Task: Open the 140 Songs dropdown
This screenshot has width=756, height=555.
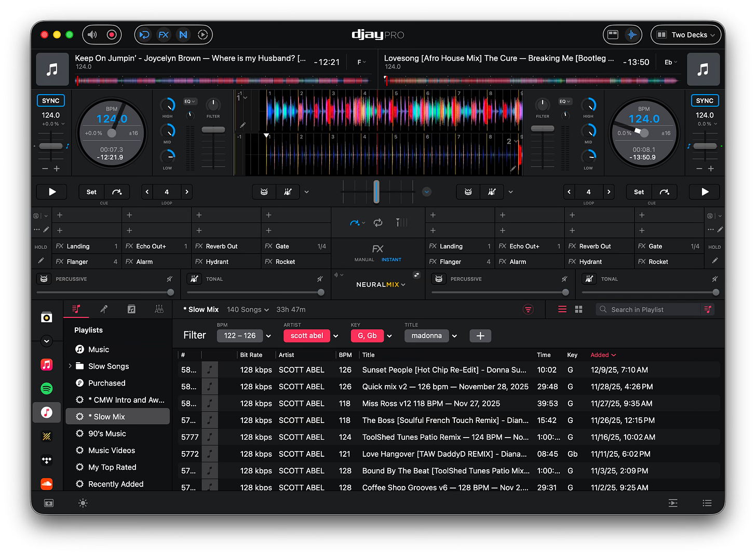Action: [x=248, y=310]
